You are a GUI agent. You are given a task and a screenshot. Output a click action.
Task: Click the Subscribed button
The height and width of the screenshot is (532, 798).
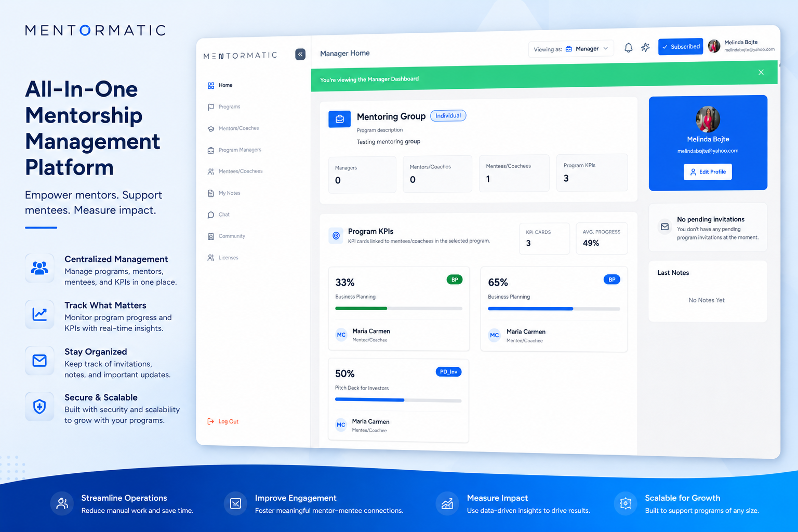point(681,47)
